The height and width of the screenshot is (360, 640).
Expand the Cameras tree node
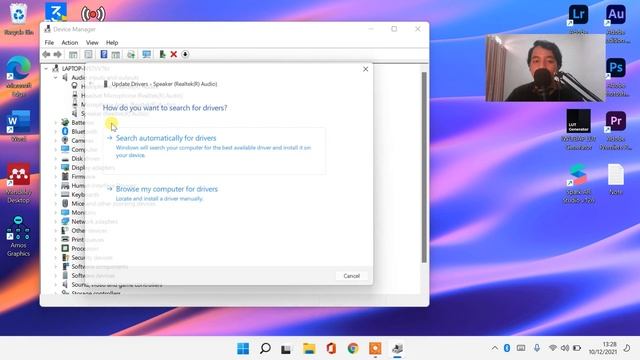pos(56,140)
